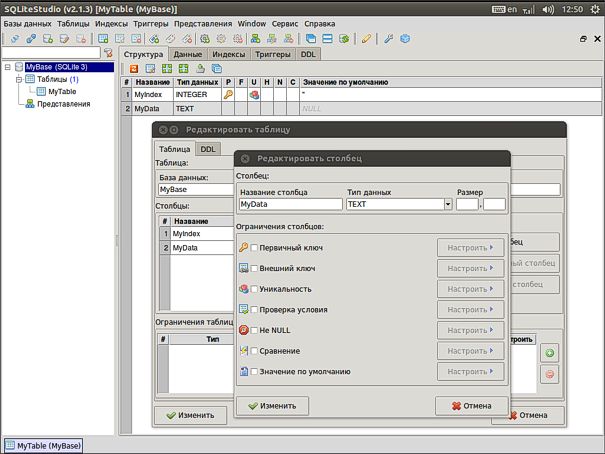Viewport: 605px width, 454px height.
Task: Select MyTable in the database tree
Action: 62,92
